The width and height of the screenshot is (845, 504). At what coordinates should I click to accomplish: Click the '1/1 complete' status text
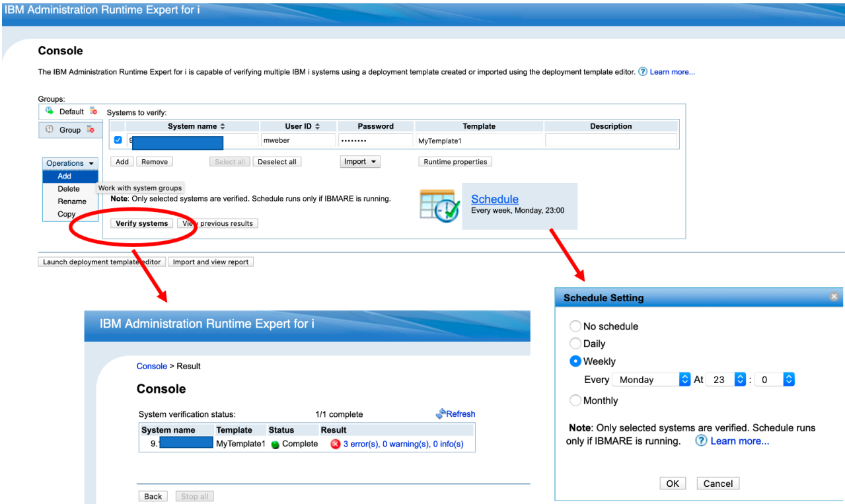[x=339, y=414]
